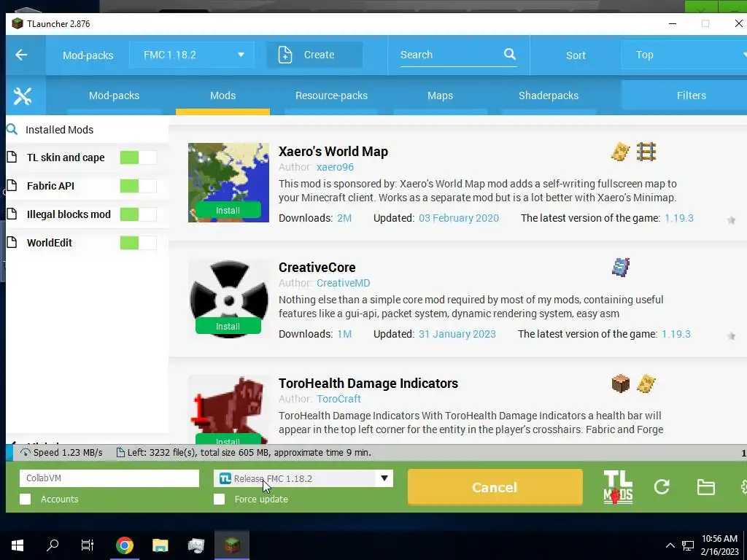
Task: Turn off the WorldEdit mod switch
Action: pyautogui.click(x=138, y=243)
